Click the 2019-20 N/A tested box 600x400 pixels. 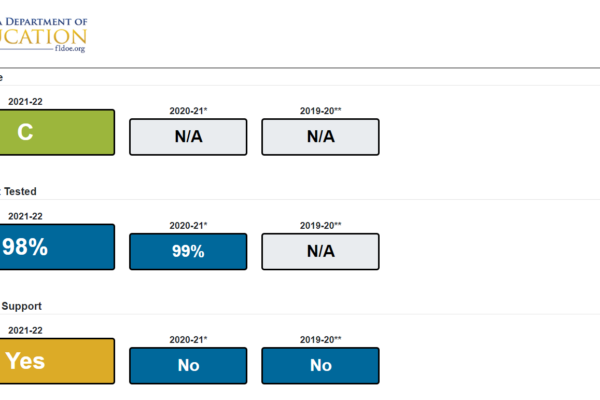(x=321, y=251)
